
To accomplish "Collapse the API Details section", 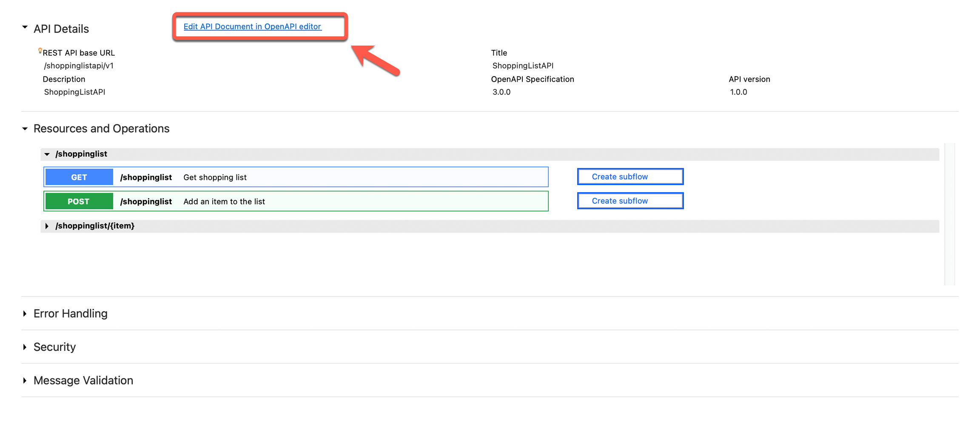I will click(x=25, y=28).
